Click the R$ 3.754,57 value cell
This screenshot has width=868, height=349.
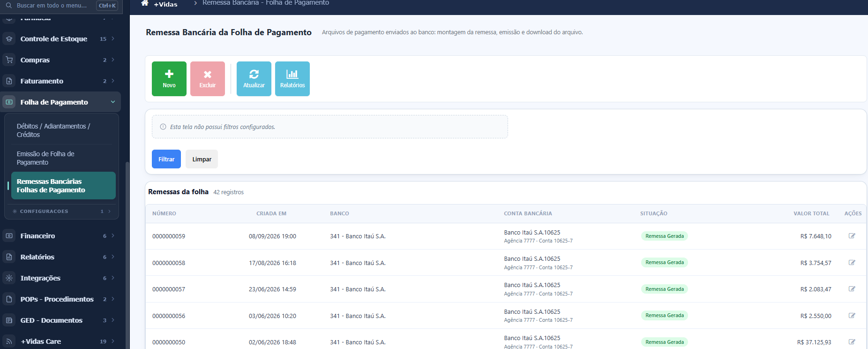pos(816,263)
